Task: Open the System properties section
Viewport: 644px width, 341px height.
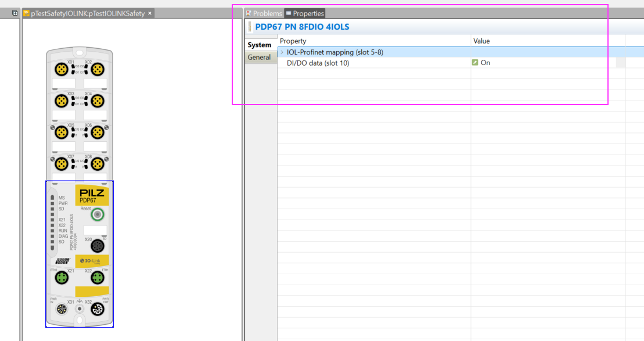Action: click(261, 45)
